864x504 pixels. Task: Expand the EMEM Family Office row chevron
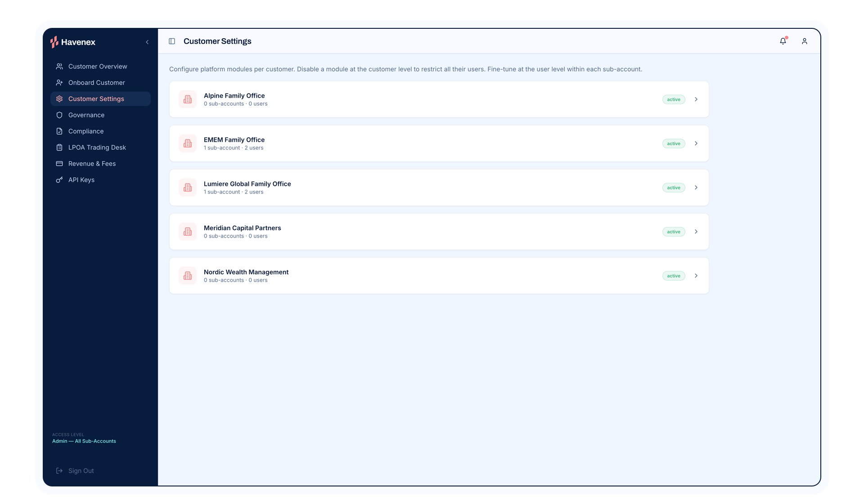(696, 144)
